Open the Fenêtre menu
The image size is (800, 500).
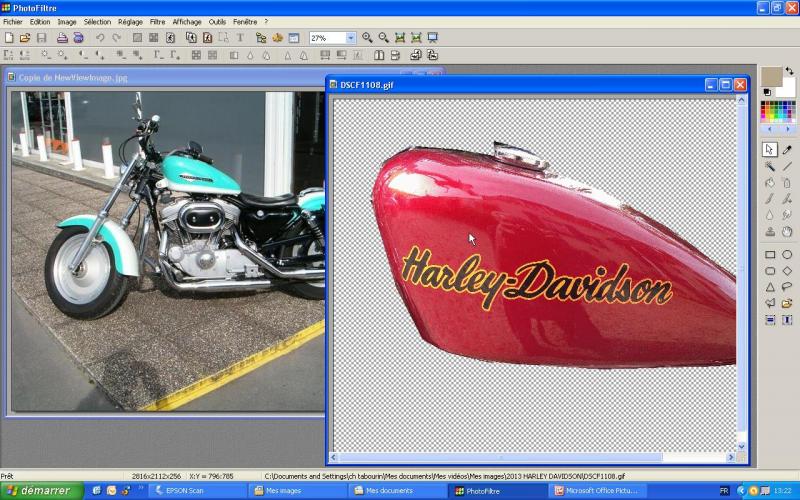pyautogui.click(x=245, y=22)
